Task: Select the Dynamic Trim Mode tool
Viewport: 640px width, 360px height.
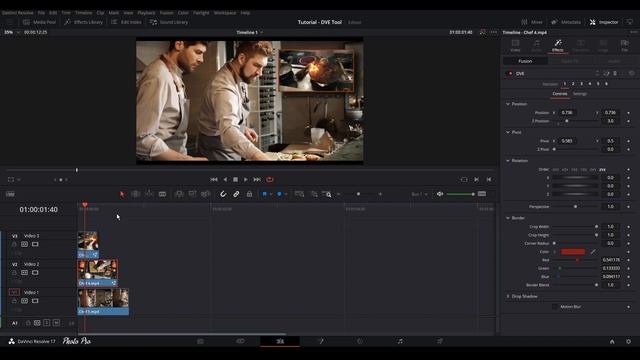Action: (149, 194)
